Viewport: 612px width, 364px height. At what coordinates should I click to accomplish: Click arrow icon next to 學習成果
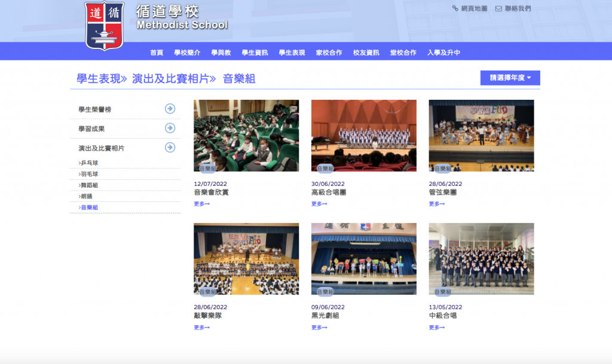point(170,128)
